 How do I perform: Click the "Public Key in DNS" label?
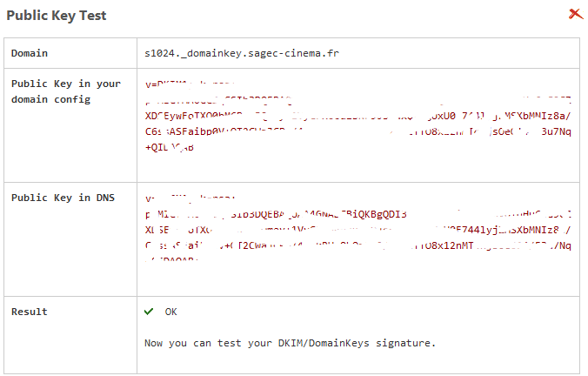pos(60,198)
